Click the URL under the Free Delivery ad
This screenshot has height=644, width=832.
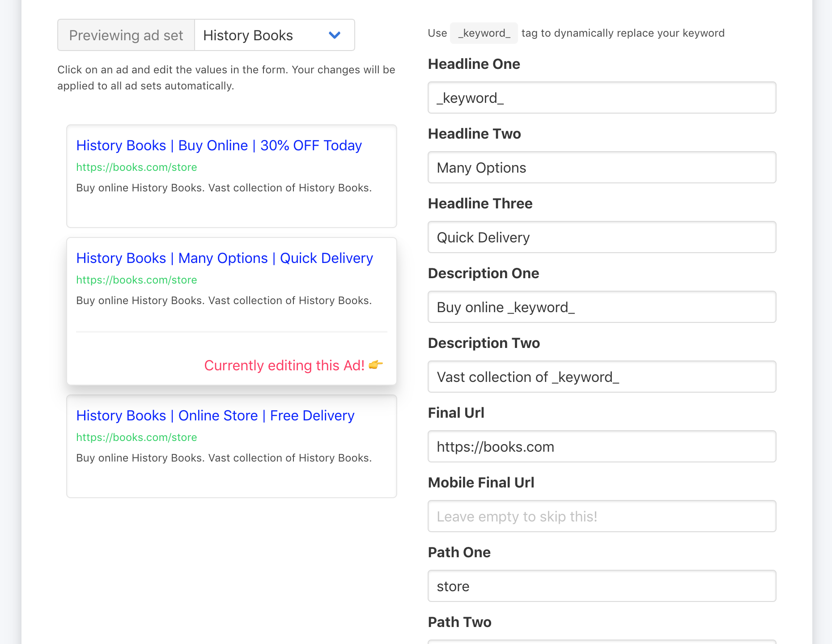click(136, 437)
